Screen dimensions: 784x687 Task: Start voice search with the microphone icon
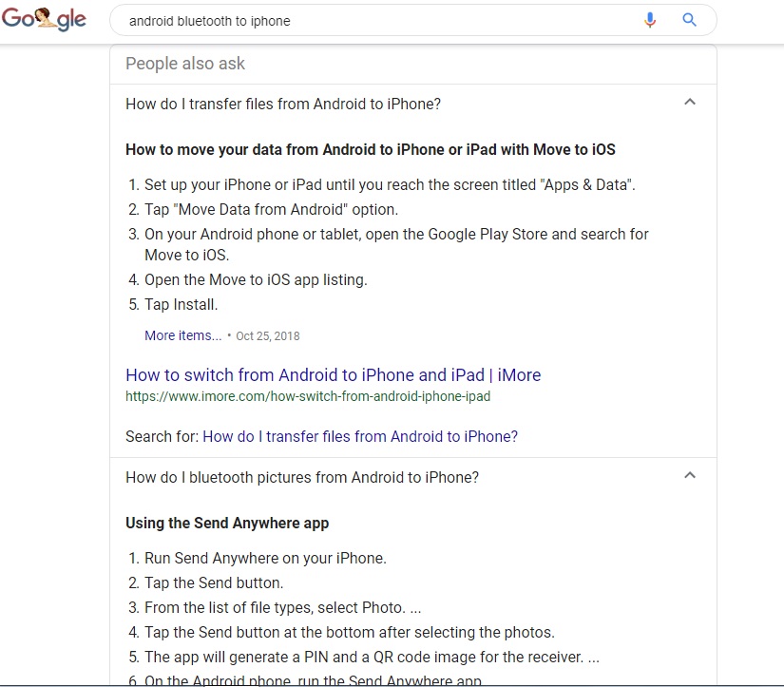(x=650, y=20)
